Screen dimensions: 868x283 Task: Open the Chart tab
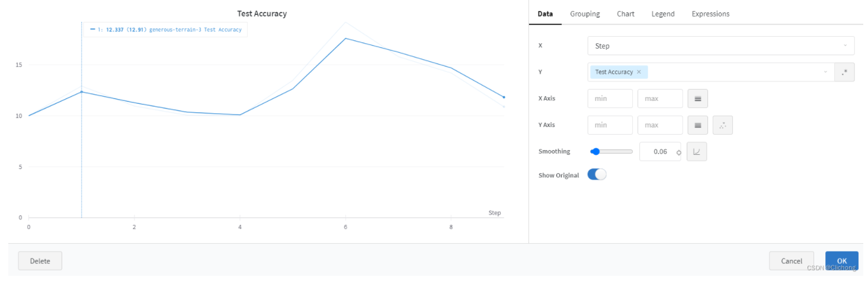[x=625, y=14]
